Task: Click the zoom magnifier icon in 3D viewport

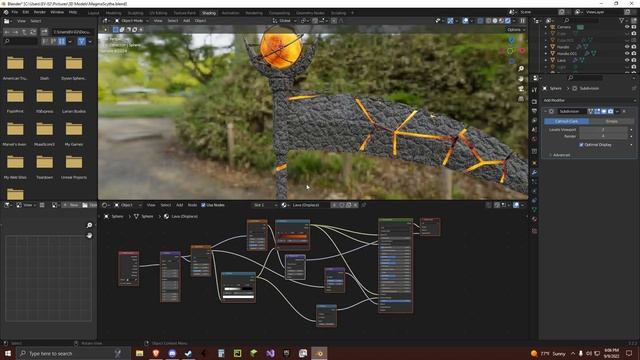Action: pos(521,69)
